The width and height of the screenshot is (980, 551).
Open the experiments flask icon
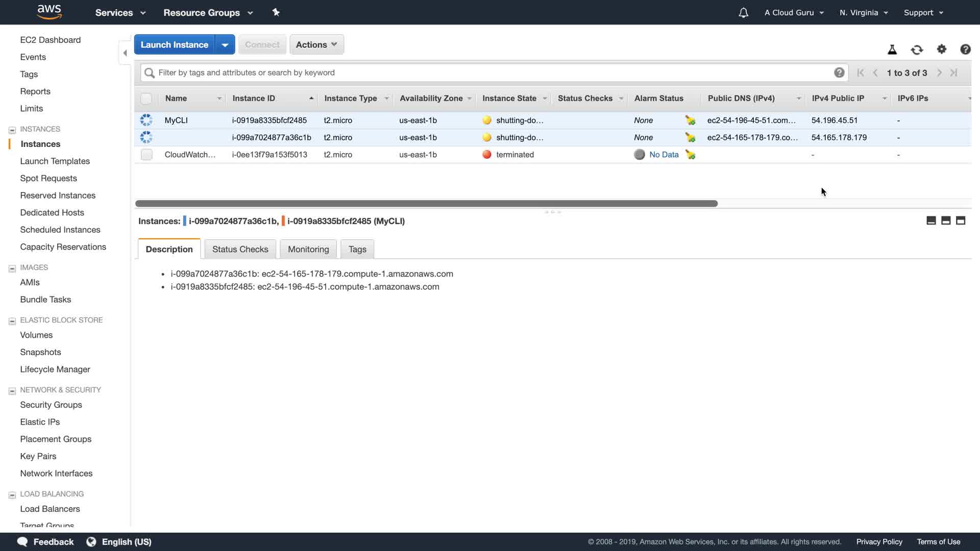892,49
